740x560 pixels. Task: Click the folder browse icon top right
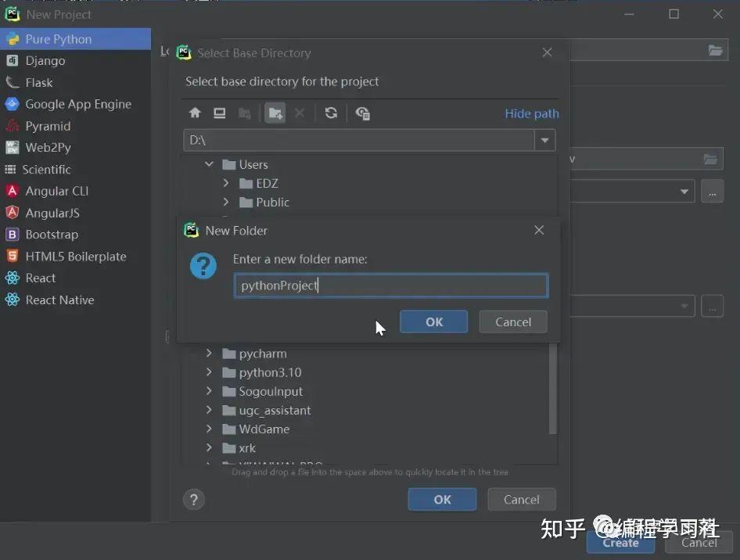pos(714,50)
